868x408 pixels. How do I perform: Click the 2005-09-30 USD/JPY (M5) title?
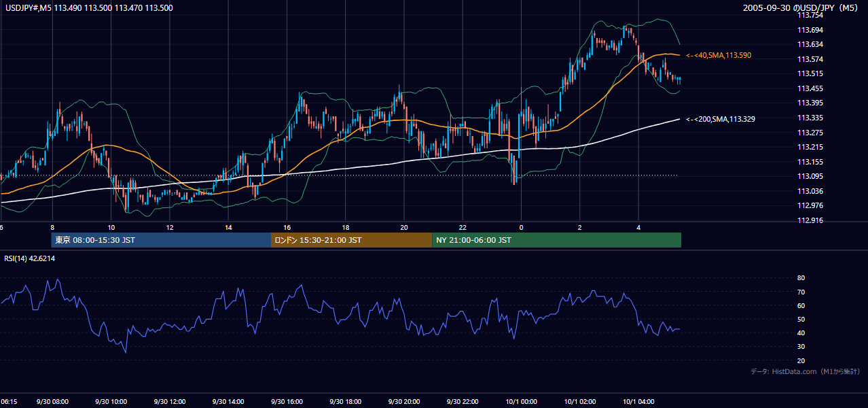tap(801, 8)
